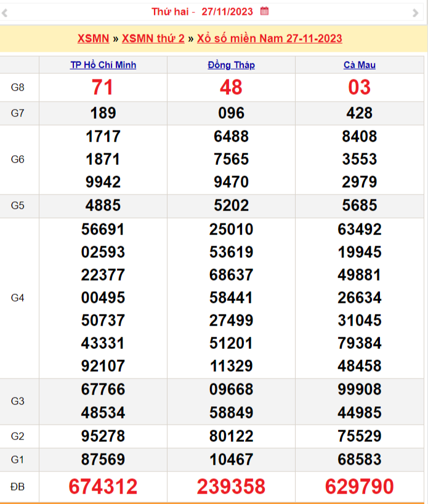The width and height of the screenshot is (428, 504).
Task: Open the XSMN thứ 2 breadcrumb link
Action: click(153, 38)
